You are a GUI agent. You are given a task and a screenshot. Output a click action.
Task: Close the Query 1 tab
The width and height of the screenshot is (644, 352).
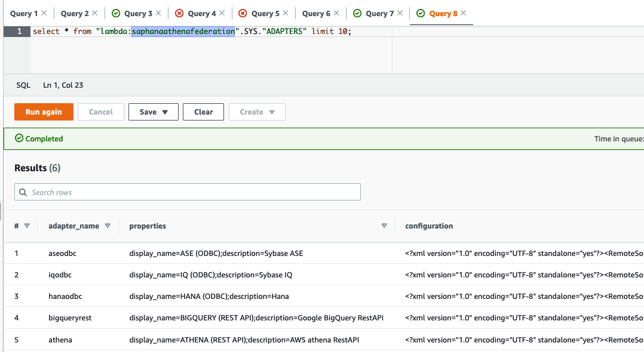point(44,13)
